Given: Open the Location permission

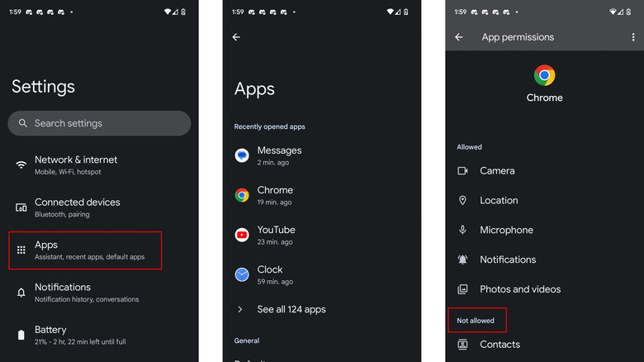Looking at the screenshot, I should [x=545, y=200].
